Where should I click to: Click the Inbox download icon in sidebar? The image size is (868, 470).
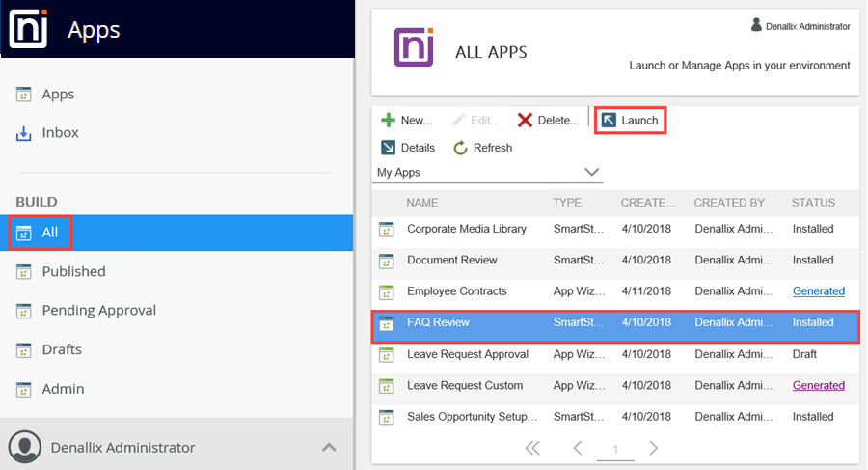tap(25, 133)
